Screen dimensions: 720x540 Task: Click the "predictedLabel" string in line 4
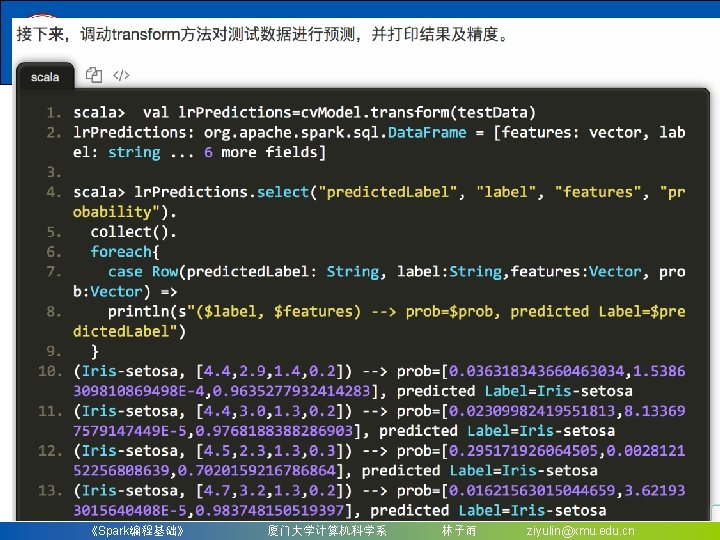click(387, 192)
